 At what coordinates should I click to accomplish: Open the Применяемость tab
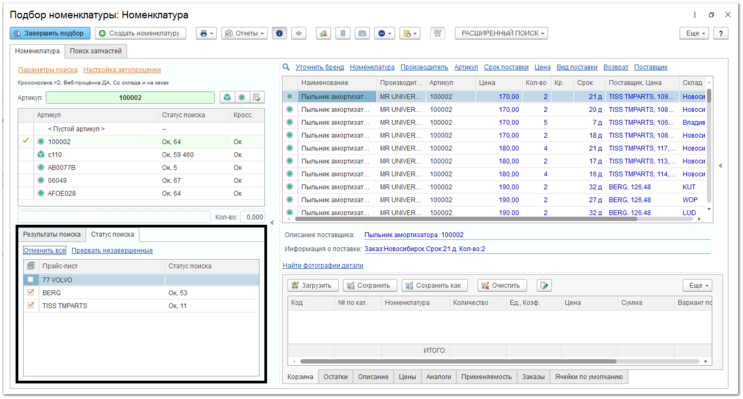(x=486, y=377)
